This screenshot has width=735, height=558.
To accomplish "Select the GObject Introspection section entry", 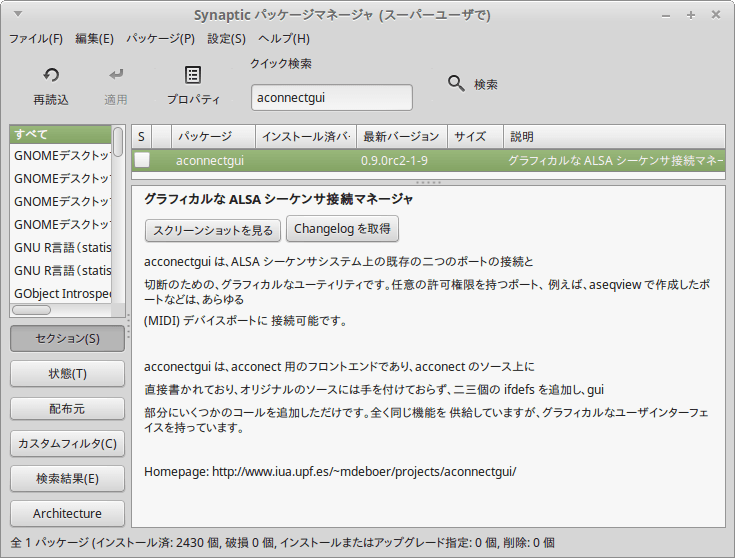I will 60,294.
